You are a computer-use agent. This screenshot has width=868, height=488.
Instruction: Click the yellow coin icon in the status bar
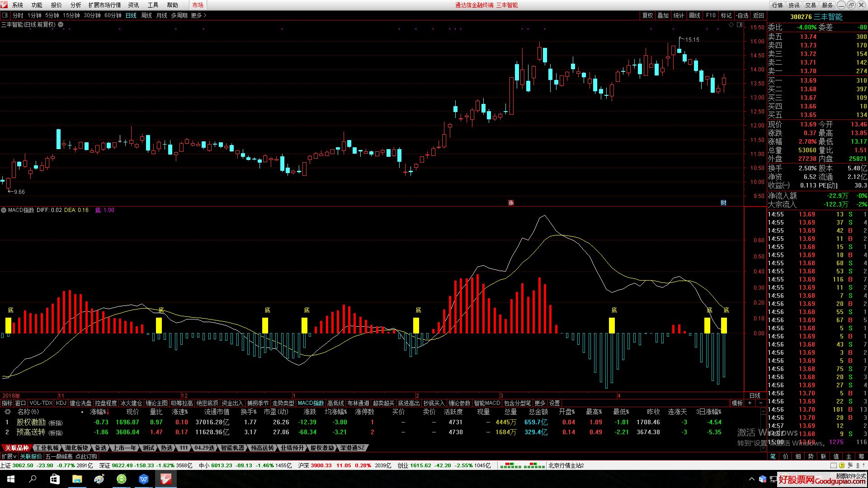(x=841, y=465)
